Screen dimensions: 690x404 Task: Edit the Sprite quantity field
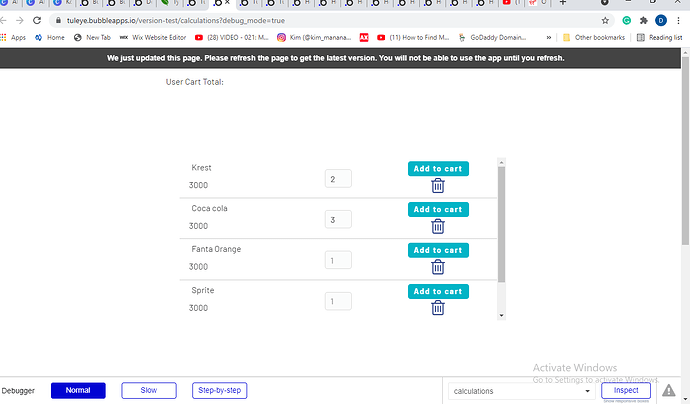(x=338, y=301)
